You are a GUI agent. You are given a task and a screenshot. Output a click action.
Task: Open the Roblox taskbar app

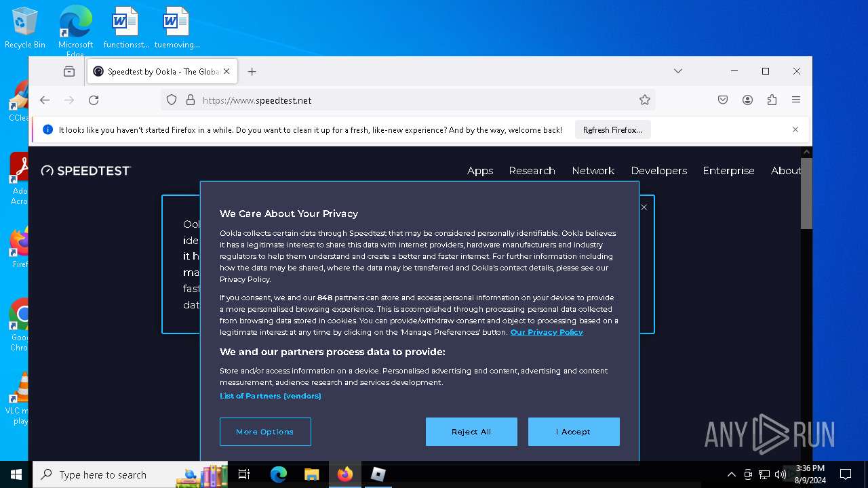tap(378, 474)
